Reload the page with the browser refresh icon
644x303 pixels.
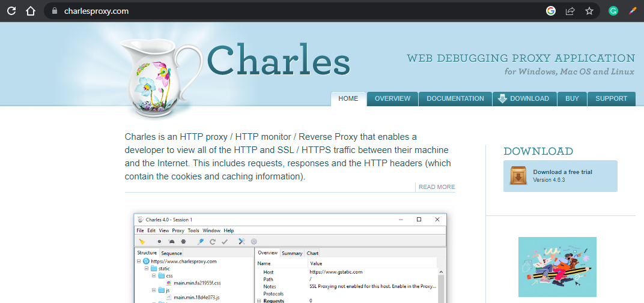tap(11, 11)
